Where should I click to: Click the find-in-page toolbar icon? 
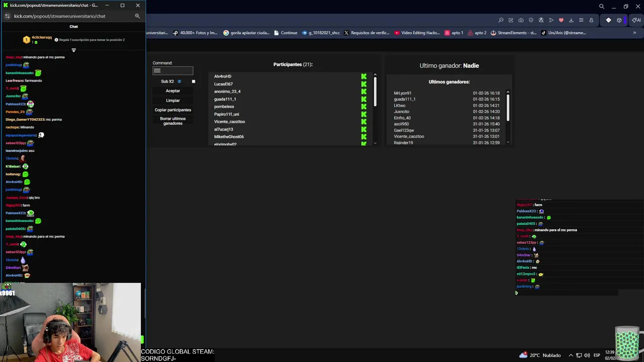click(501, 20)
